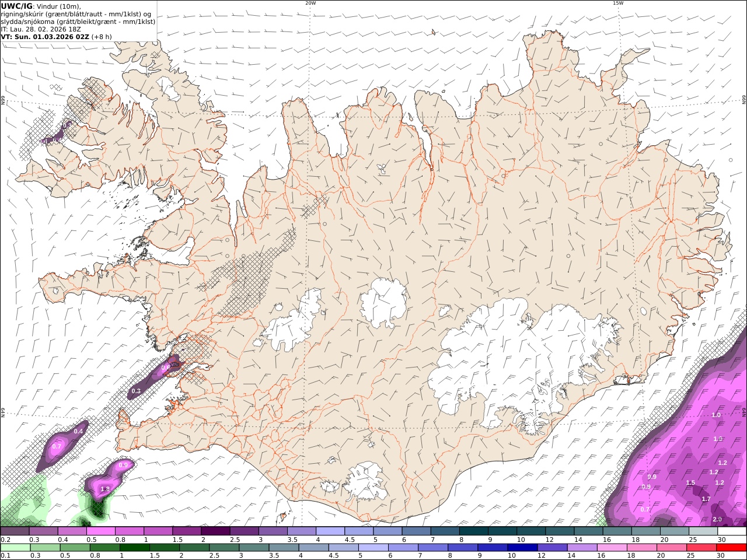Click the '1.5' precipitation value in the southeast
The width and height of the screenshot is (747, 560).
pos(690,482)
